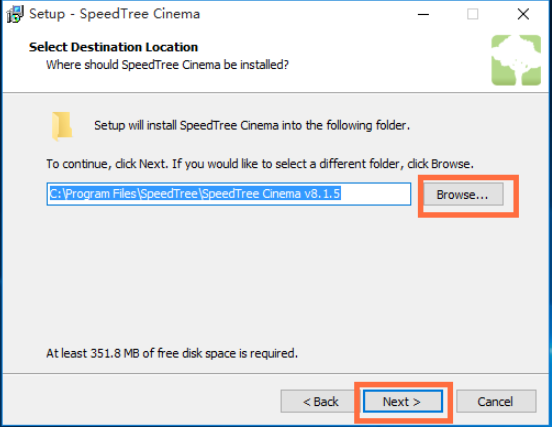
Task: Click the greyed-out maximize window button
Action: click(472, 14)
